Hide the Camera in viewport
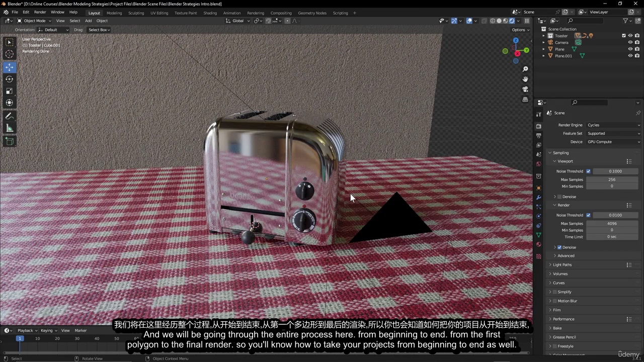The height and width of the screenshot is (362, 644). [630, 42]
